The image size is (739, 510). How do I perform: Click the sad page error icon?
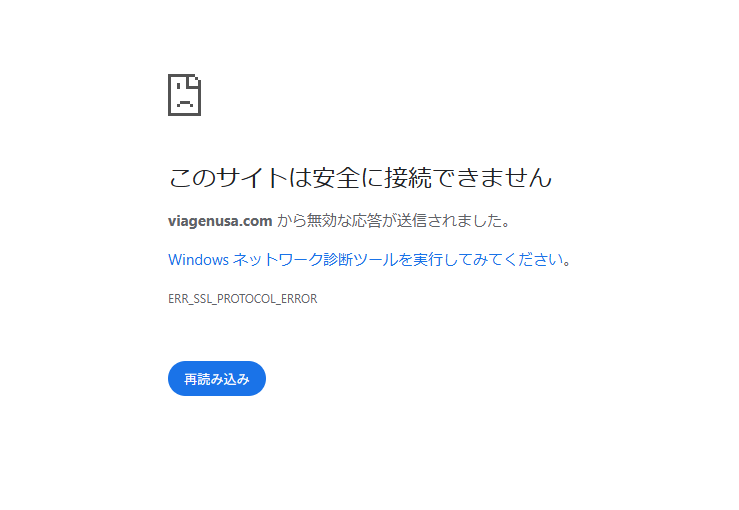point(184,95)
